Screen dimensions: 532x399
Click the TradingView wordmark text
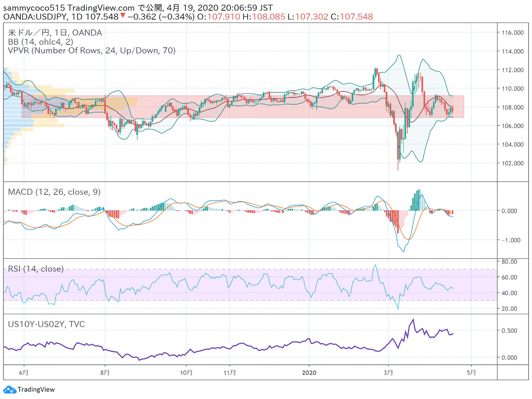click(x=36, y=390)
